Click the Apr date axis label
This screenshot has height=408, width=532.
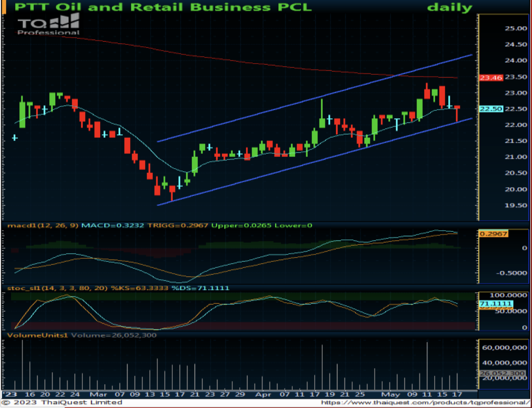click(x=263, y=395)
